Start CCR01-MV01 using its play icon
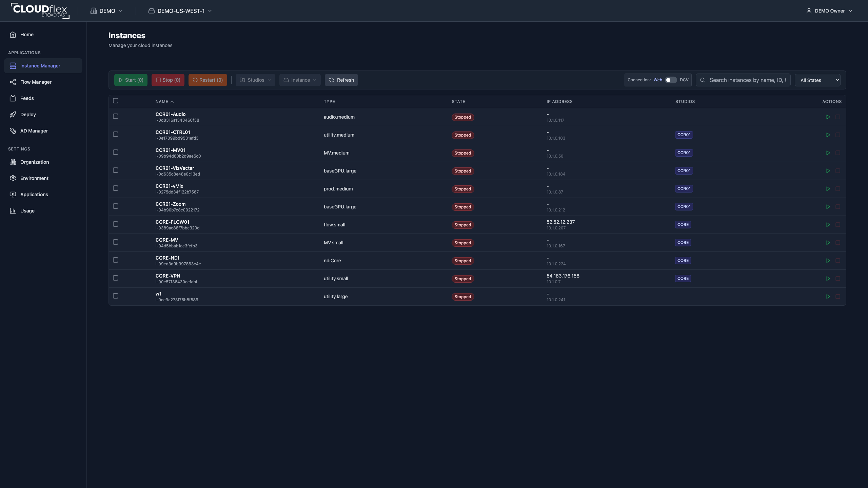Image resolution: width=868 pixels, height=488 pixels. [828, 153]
